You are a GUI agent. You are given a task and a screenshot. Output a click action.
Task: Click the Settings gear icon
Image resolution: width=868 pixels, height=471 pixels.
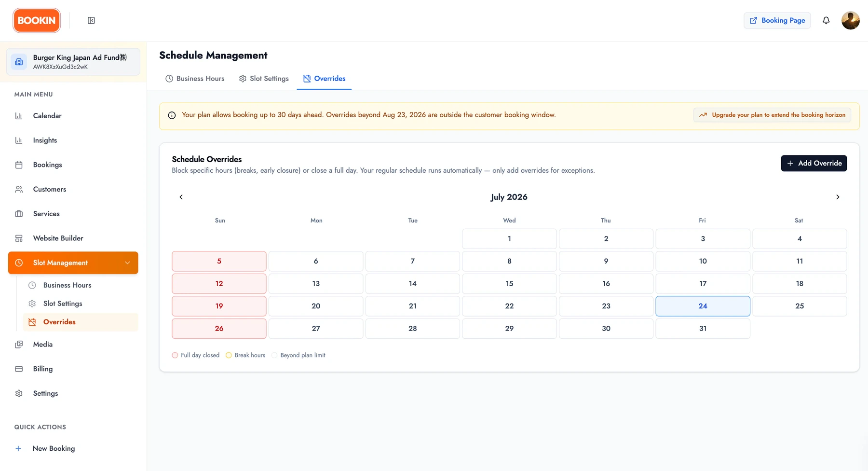pos(19,393)
